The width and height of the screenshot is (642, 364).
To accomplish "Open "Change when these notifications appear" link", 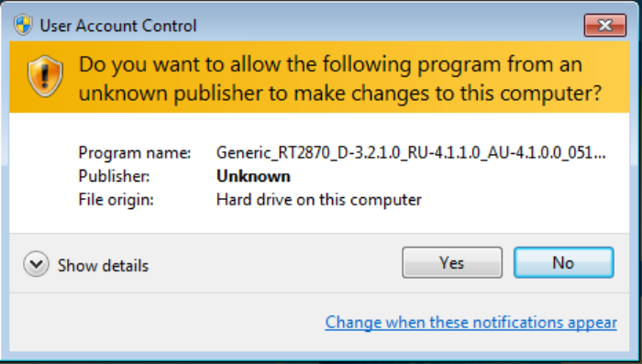I will coord(470,323).
